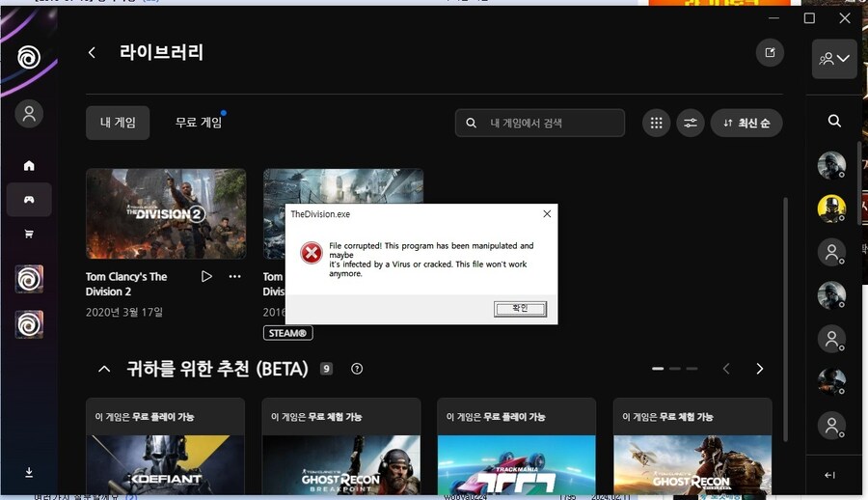Click the first Ubisoft game shortcut in sidebar
Viewport: 868px width, 500px height.
tap(29, 279)
